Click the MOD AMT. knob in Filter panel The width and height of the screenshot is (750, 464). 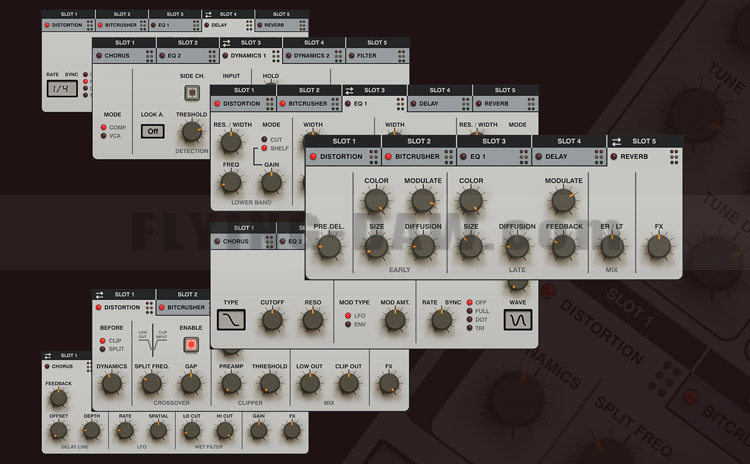click(x=395, y=321)
